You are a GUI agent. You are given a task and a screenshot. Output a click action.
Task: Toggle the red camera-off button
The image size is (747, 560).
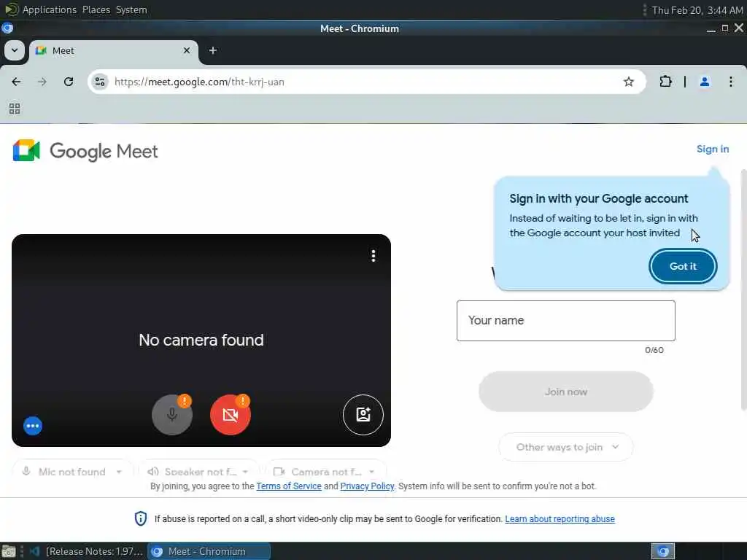pyautogui.click(x=230, y=415)
